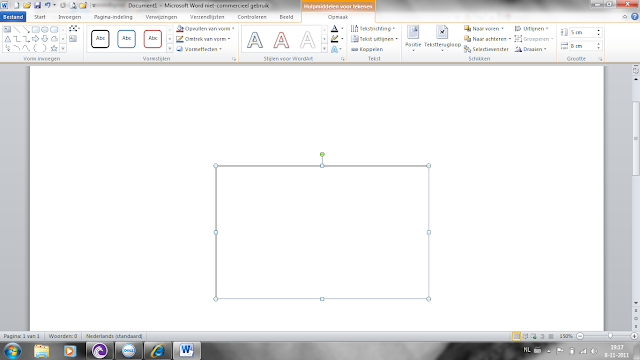Click the Koppelen link text box icon
Viewport: 640px width, 360px height.
click(x=367, y=49)
